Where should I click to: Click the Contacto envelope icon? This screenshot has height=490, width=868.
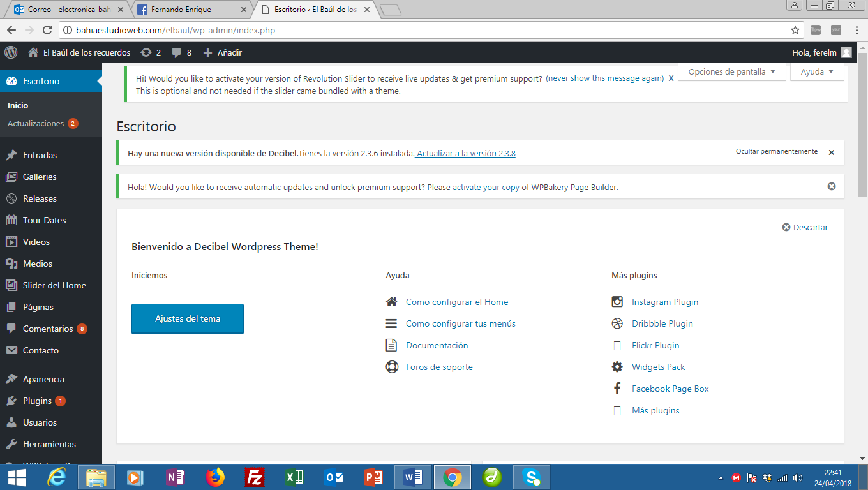click(11, 350)
